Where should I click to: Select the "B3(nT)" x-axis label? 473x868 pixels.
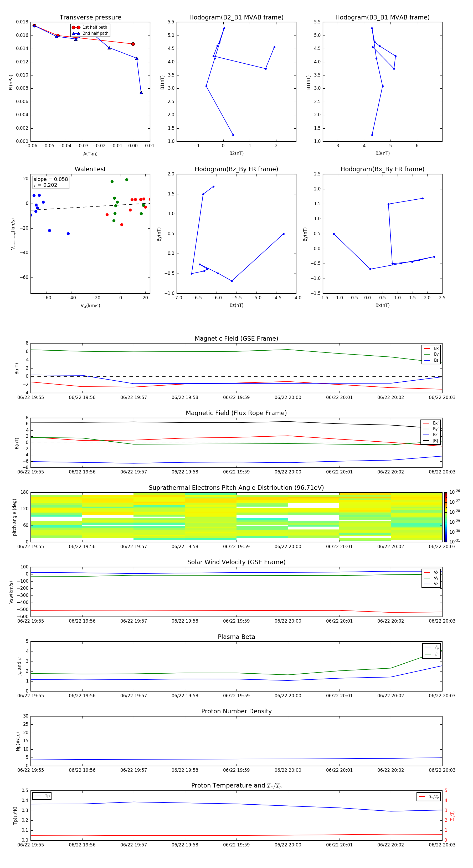click(382, 154)
